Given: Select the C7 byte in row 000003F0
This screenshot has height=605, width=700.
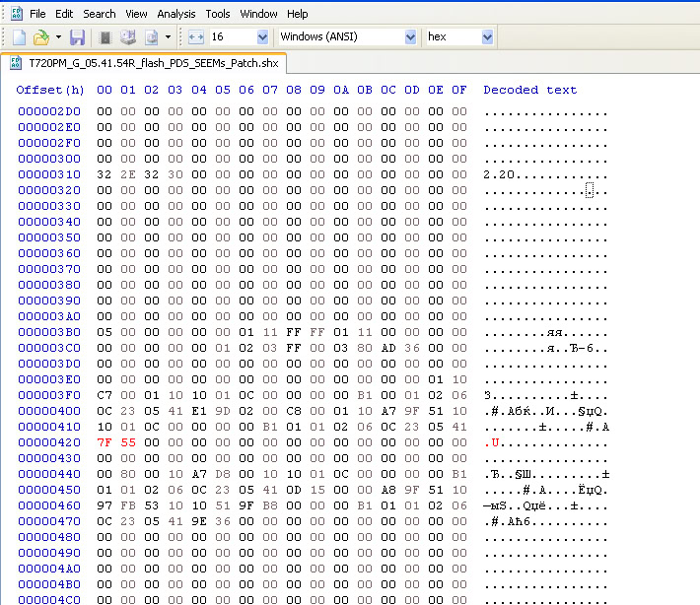Looking at the screenshot, I should point(105,395).
